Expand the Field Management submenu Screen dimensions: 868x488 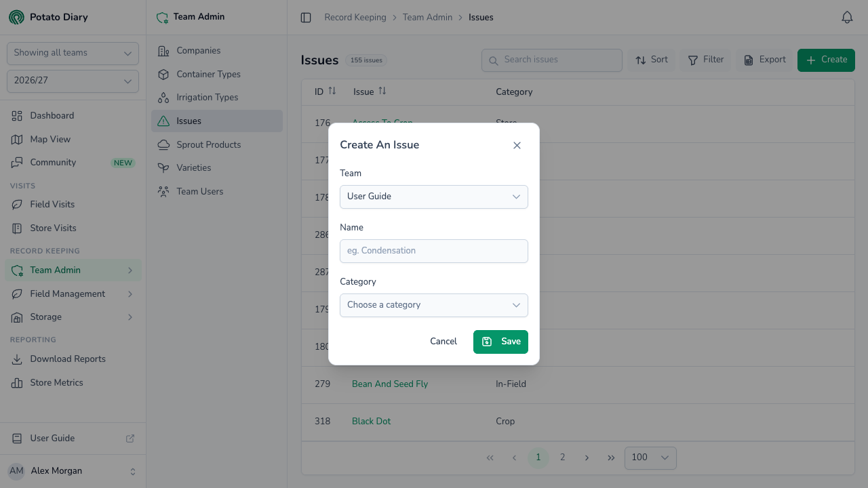click(x=73, y=293)
